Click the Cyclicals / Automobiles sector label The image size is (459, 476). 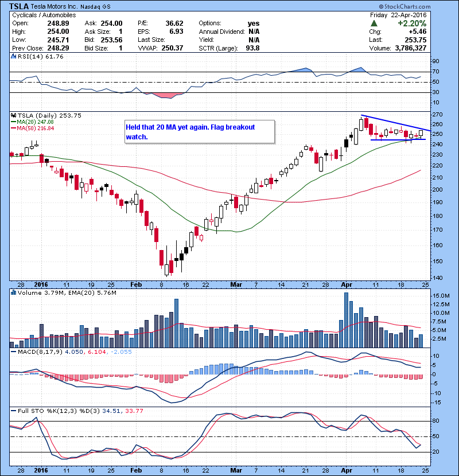44,15
